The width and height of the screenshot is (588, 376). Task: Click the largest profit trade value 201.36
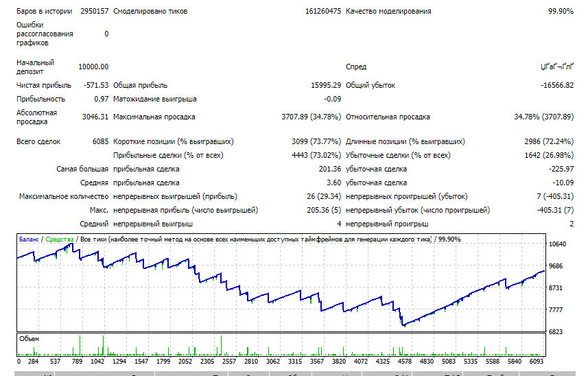coord(330,169)
